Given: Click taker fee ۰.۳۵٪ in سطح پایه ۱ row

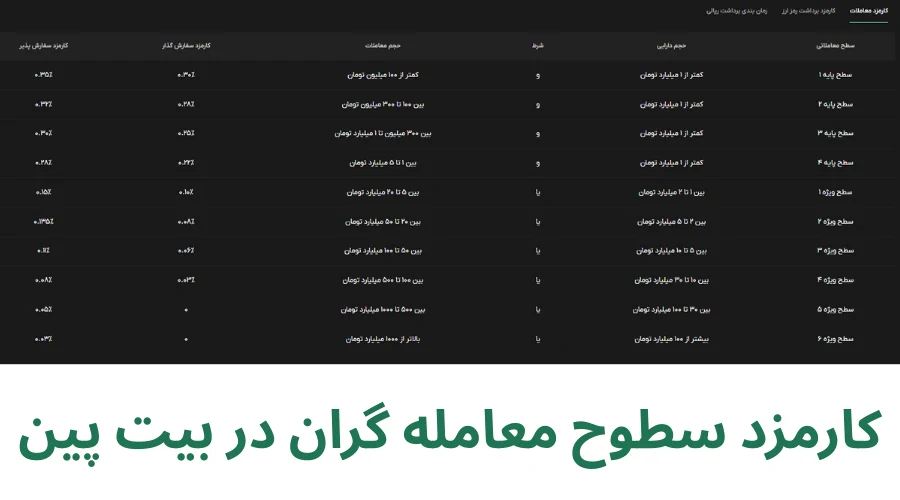Looking at the screenshot, I should [x=44, y=75].
